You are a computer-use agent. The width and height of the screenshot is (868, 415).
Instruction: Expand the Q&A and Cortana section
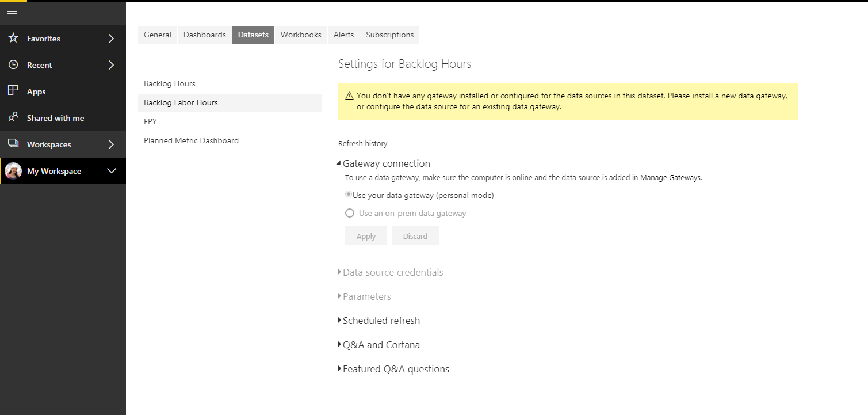(x=339, y=344)
